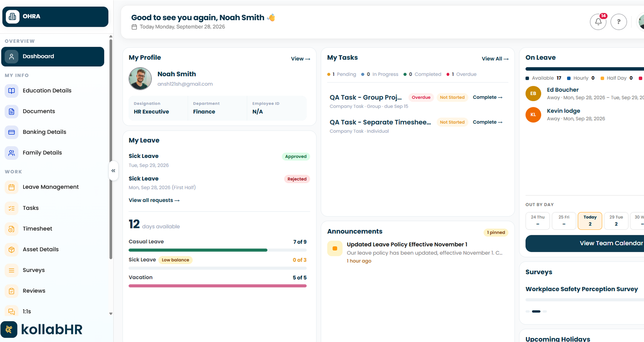Click Noah Smith profile photo
644x342 pixels.
140,79
